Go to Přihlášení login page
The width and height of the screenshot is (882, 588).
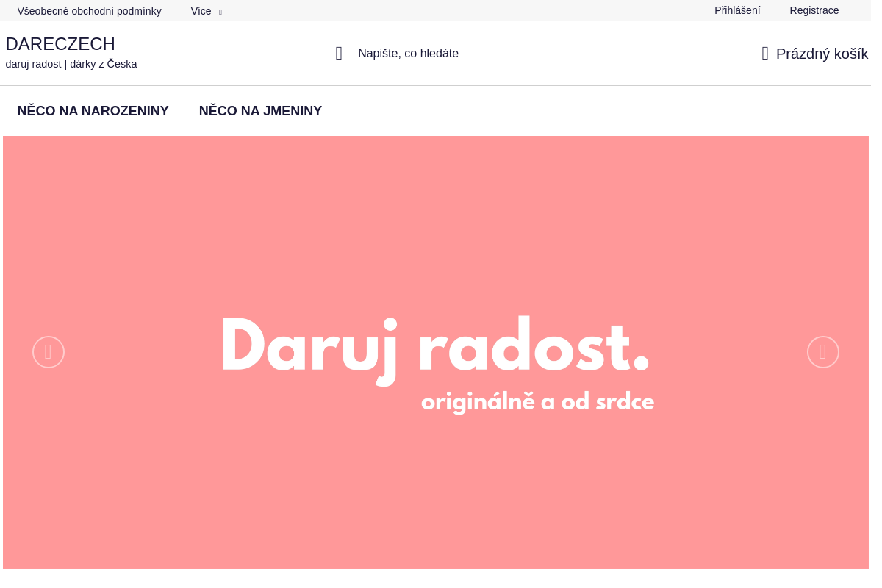coord(737,10)
